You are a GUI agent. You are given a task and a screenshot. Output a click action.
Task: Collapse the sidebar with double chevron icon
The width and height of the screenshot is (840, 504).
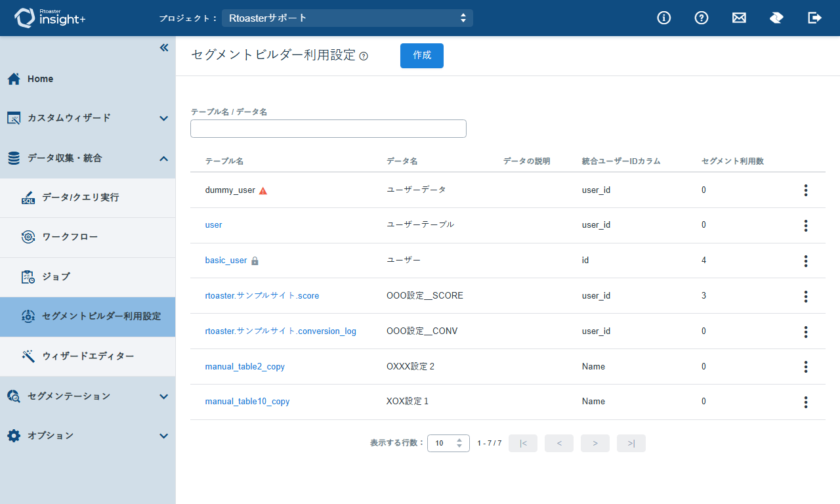click(x=164, y=47)
